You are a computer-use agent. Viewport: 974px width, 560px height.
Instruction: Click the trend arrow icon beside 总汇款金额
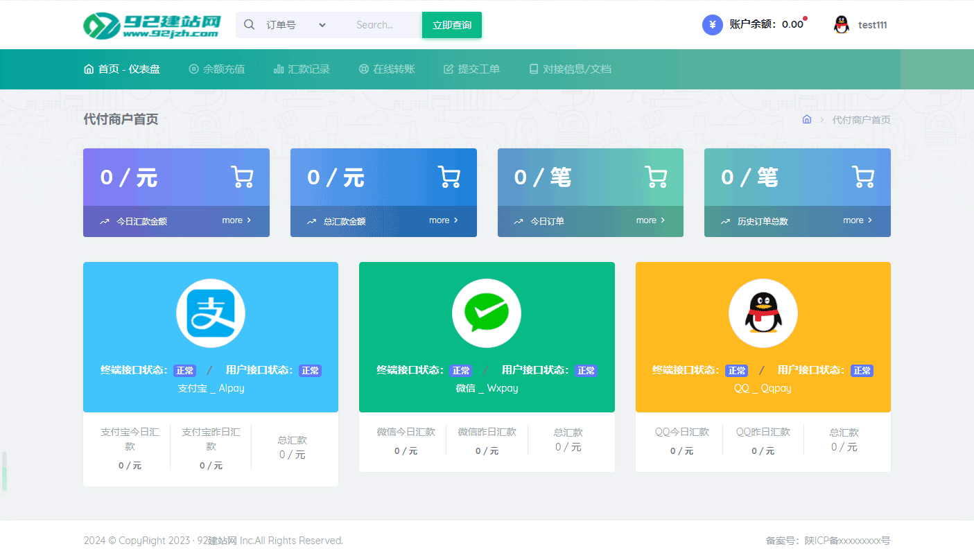point(311,222)
